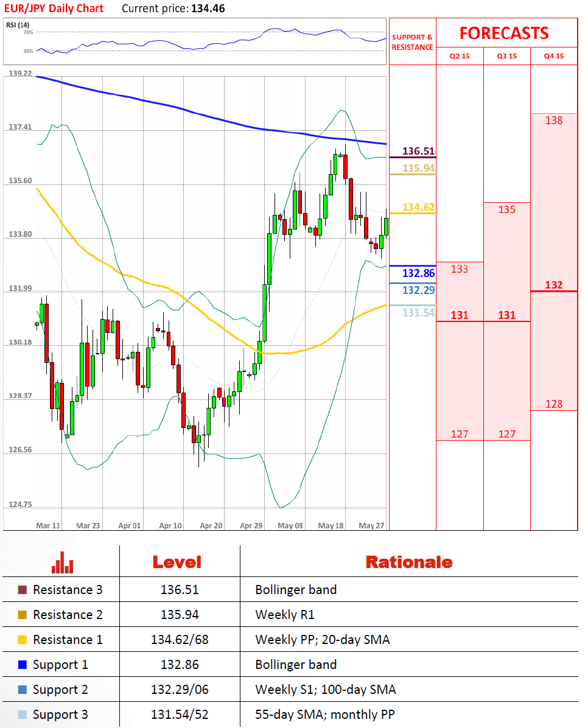Click the Q4 15 lower forecast 128
The height and width of the screenshot is (728, 588).
coord(554,404)
